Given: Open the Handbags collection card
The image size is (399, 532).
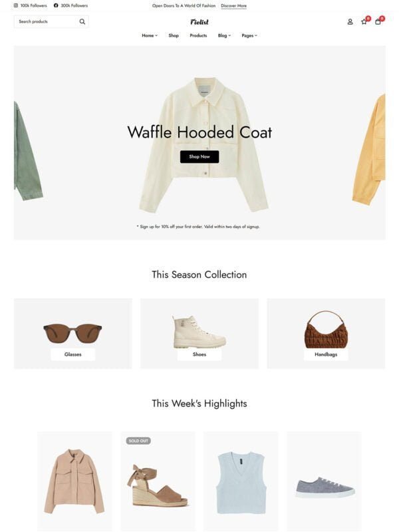Looking at the screenshot, I should click(x=326, y=334).
